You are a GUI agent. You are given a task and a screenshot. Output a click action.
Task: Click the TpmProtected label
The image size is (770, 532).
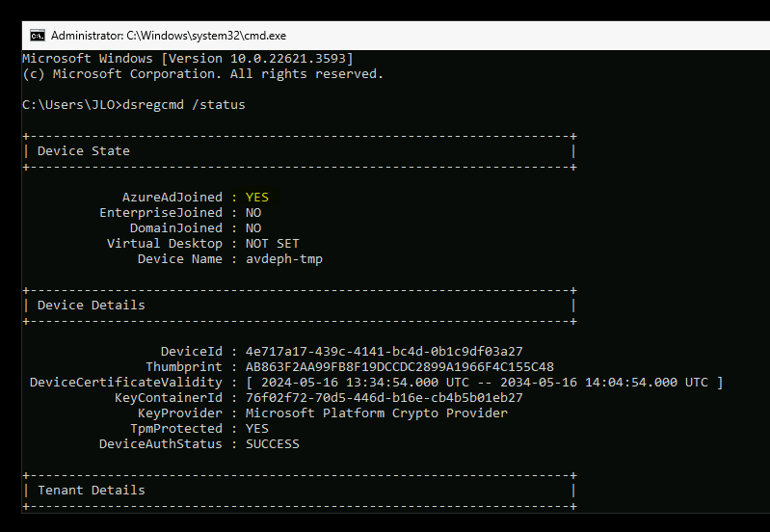pyautogui.click(x=175, y=428)
